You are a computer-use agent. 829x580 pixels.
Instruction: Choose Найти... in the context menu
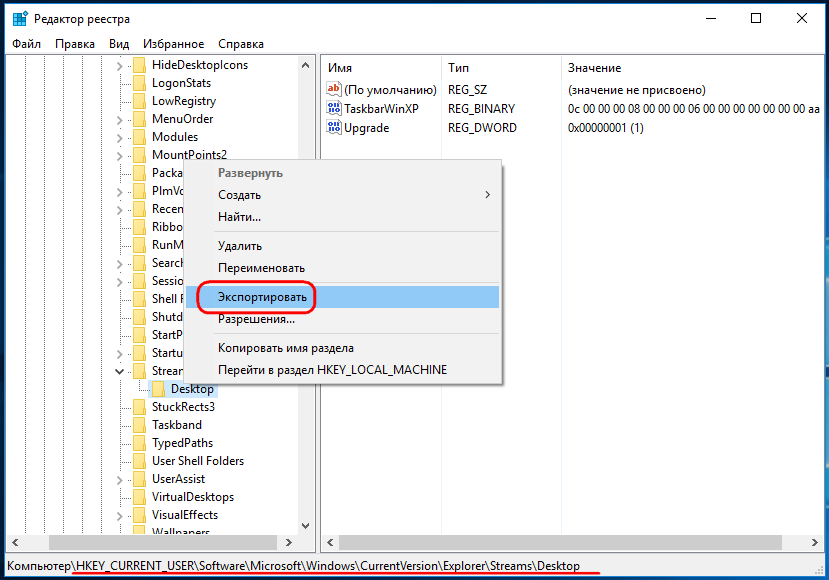342,217
